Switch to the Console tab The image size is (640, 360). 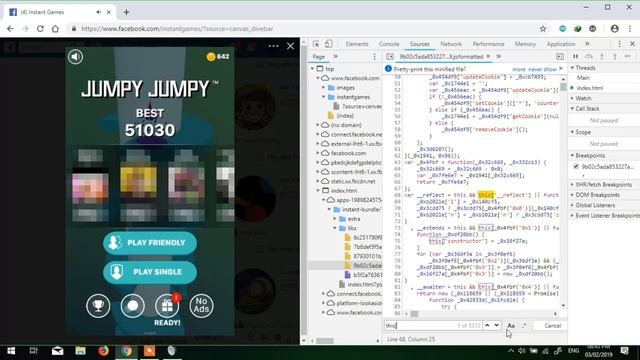coord(389,44)
